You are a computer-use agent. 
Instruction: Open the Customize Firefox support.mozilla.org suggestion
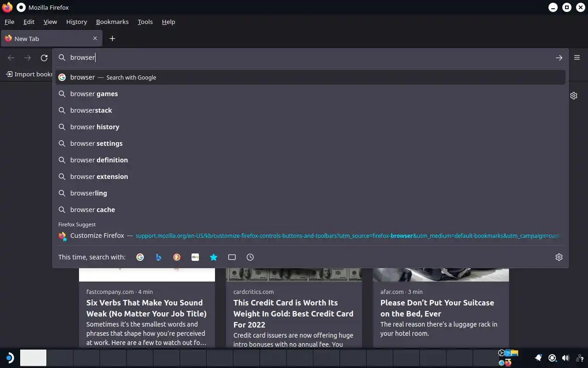coord(311,236)
